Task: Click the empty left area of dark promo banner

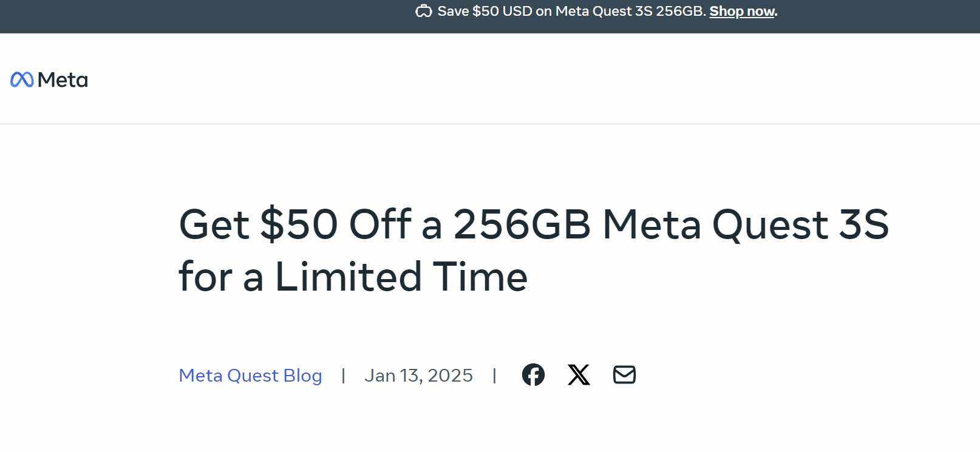Action: point(182,16)
